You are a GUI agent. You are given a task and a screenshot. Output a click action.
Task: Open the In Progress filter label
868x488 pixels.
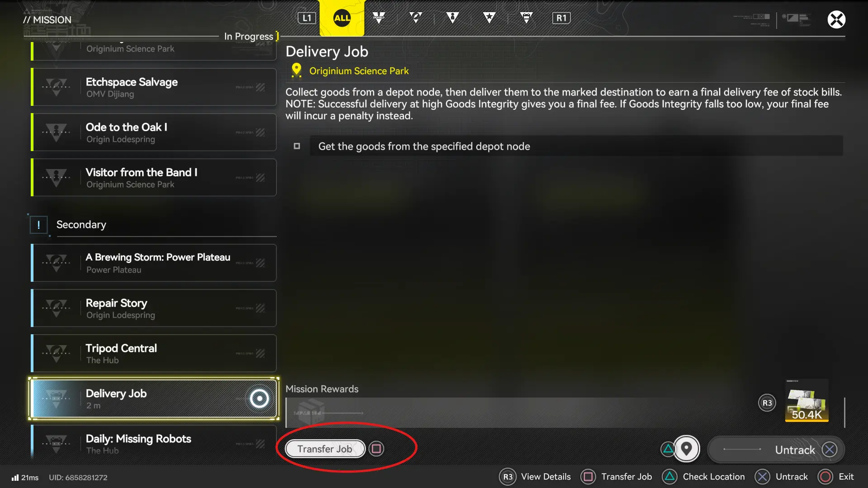tap(249, 36)
